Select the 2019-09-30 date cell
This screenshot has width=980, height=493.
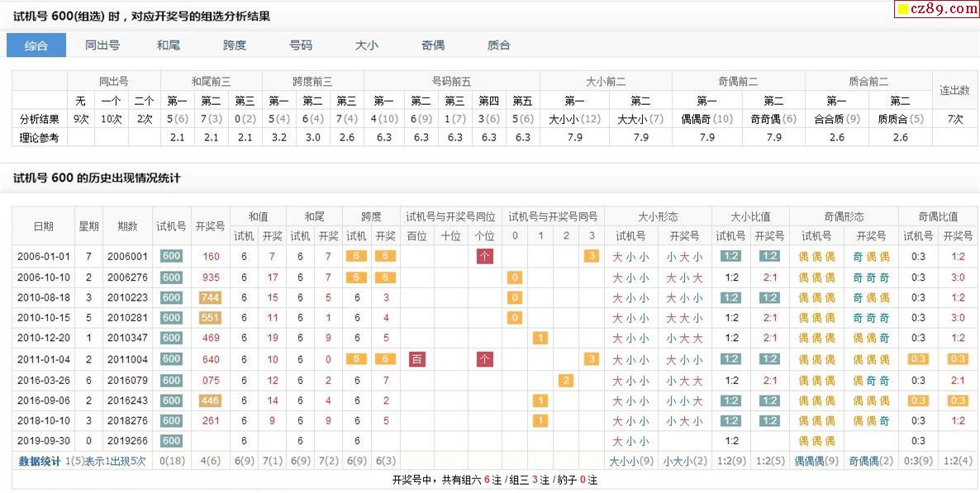(44, 441)
